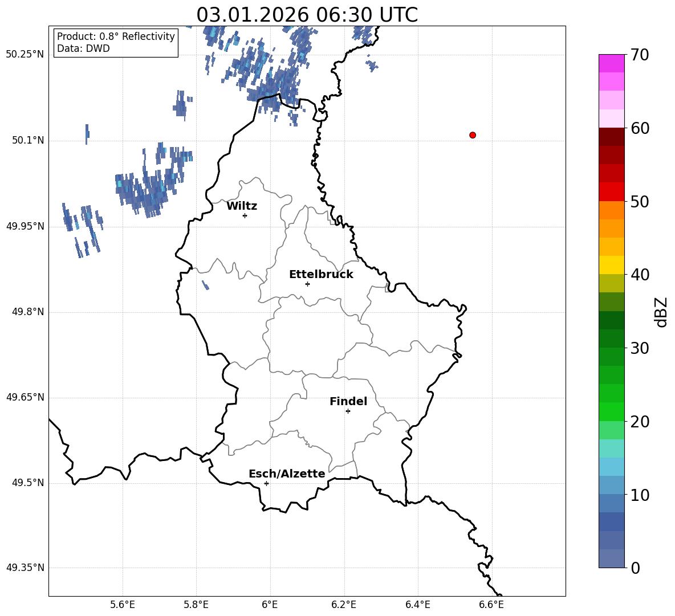Click the orange colorbar segment below 50

[611, 210]
